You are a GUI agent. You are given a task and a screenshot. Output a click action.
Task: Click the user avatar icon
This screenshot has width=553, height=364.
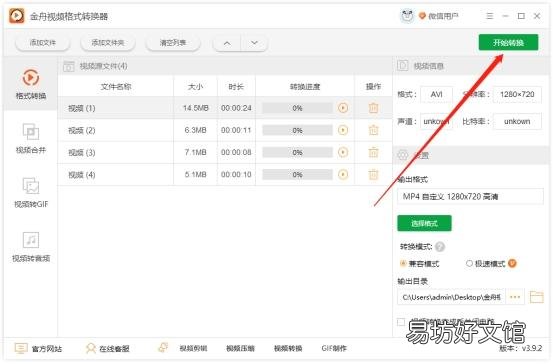coord(407,16)
